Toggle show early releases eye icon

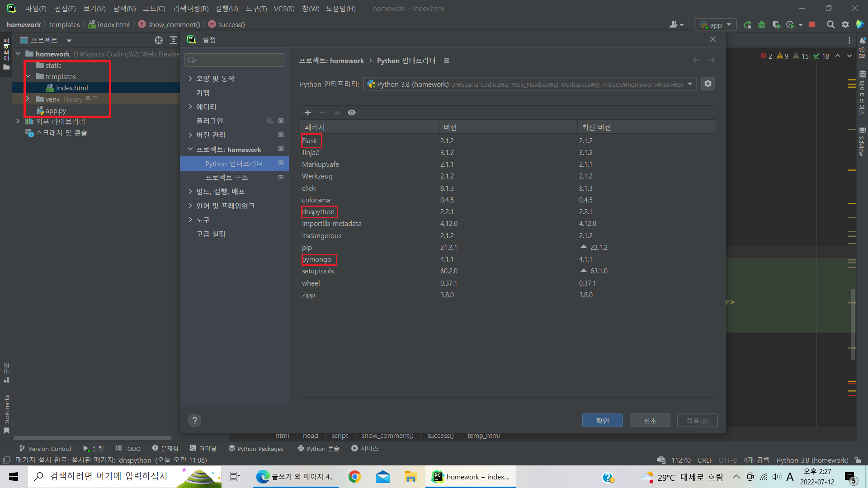tap(352, 113)
